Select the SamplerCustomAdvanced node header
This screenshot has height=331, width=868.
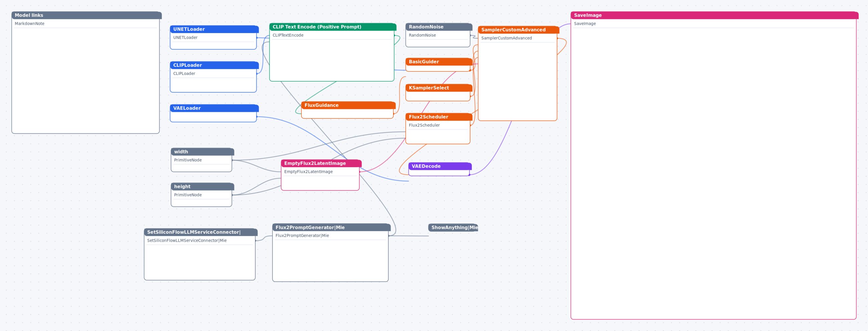[x=518, y=30]
